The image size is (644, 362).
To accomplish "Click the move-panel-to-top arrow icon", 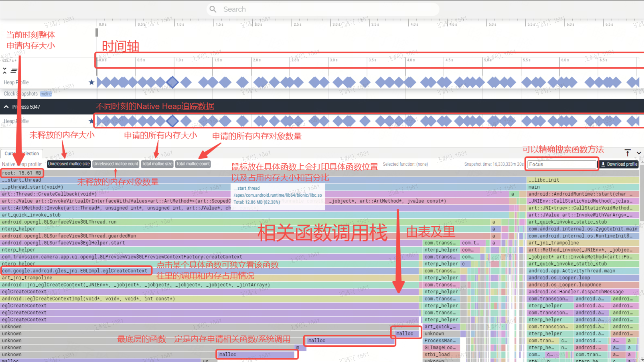I will tap(628, 153).
